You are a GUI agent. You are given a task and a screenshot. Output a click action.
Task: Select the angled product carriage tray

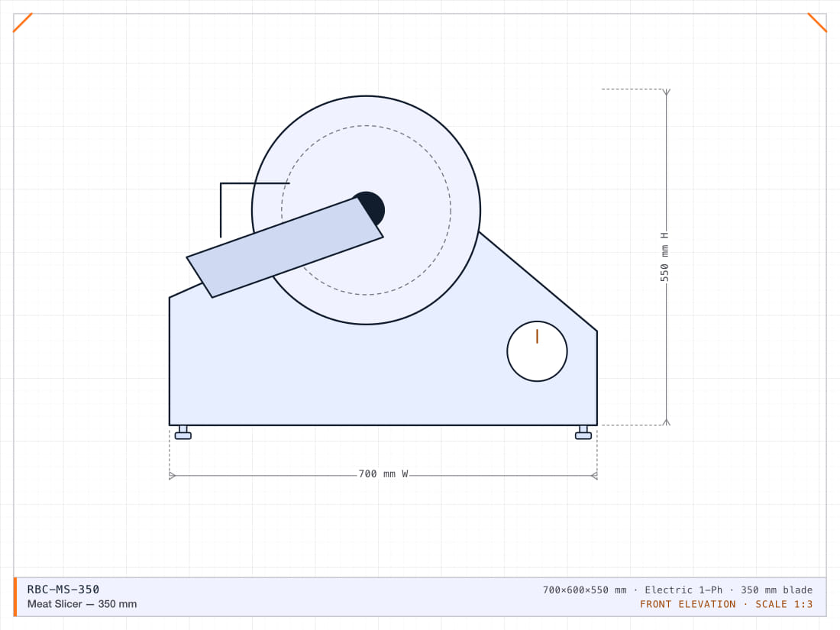pos(285,247)
